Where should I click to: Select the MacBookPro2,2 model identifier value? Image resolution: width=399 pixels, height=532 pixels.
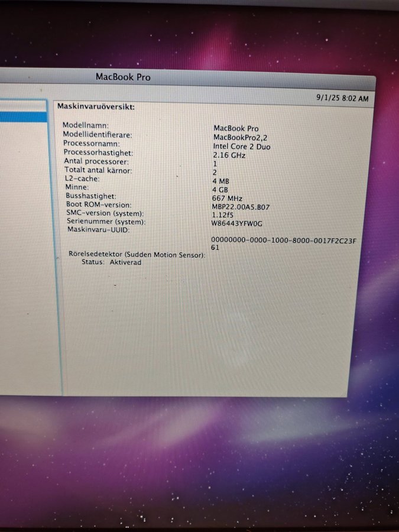(236, 137)
